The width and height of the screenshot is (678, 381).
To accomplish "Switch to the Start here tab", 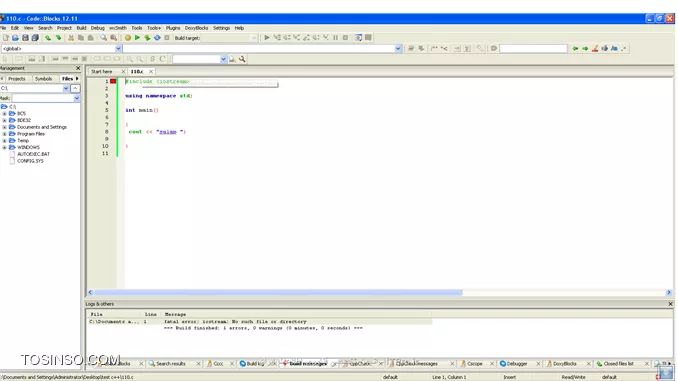I will [x=102, y=72].
